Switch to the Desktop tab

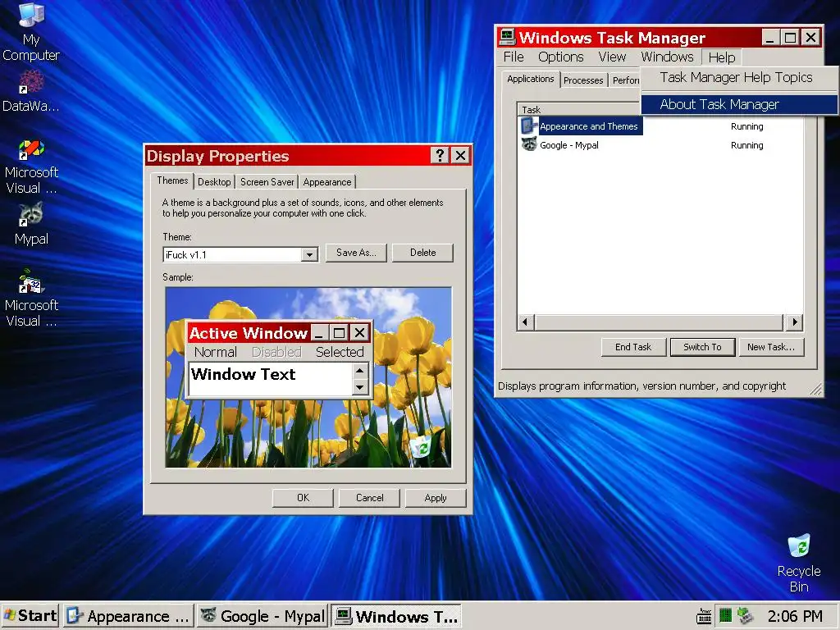pyautogui.click(x=214, y=182)
